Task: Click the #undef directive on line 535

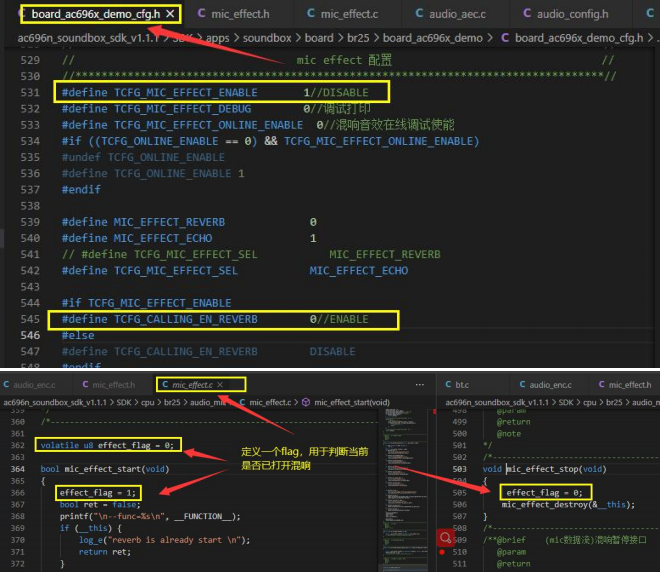Action: (x=81, y=157)
